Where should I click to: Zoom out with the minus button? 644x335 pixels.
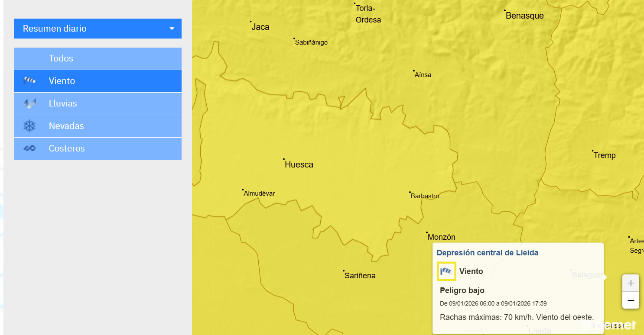pyautogui.click(x=631, y=300)
